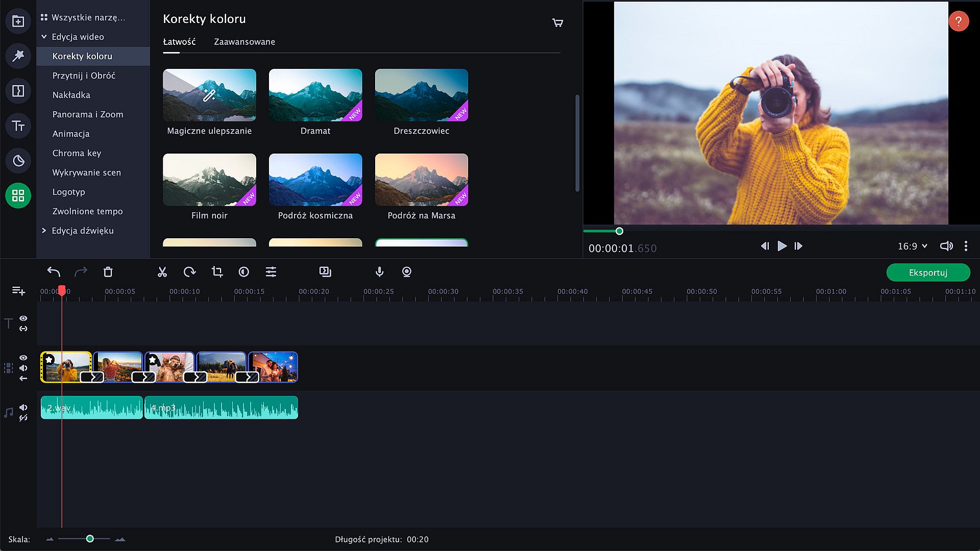Screen dimensions: 980x551
Task: Open the color adjustments toolbar icon
Action: pos(244,272)
